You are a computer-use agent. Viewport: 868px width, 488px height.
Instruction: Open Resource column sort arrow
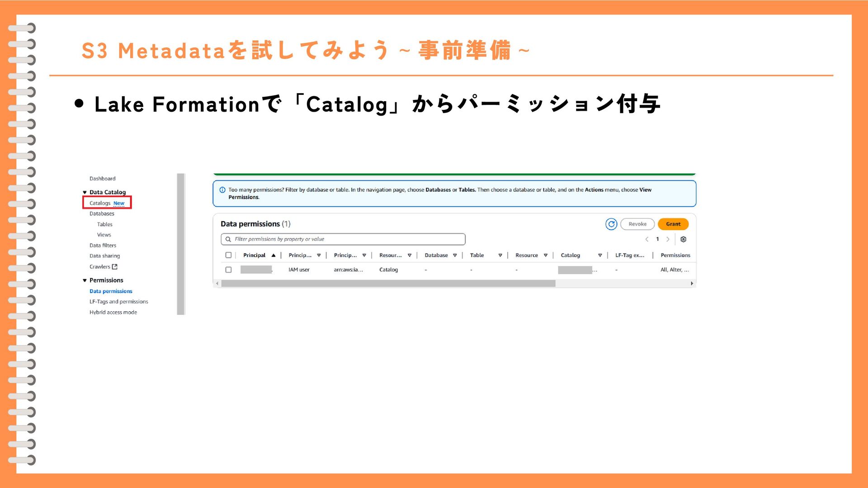point(546,255)
